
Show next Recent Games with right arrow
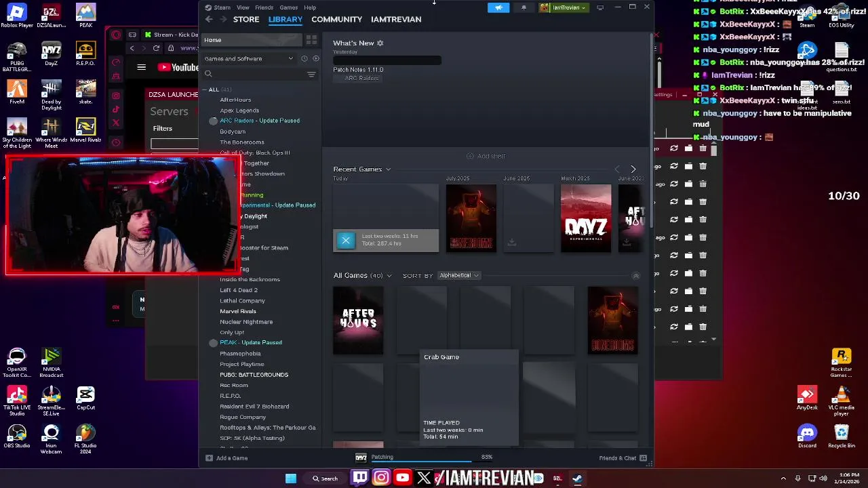pos(633,169)
